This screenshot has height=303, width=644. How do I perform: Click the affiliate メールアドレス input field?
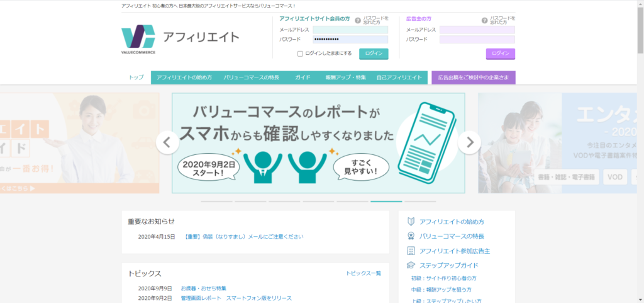(x=350, y=30)
